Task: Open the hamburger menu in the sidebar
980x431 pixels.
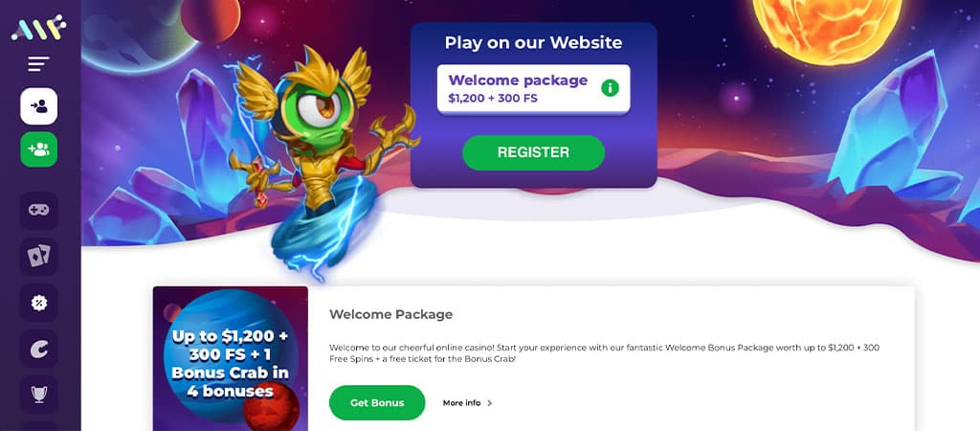Action: click(x=38, y=64)
